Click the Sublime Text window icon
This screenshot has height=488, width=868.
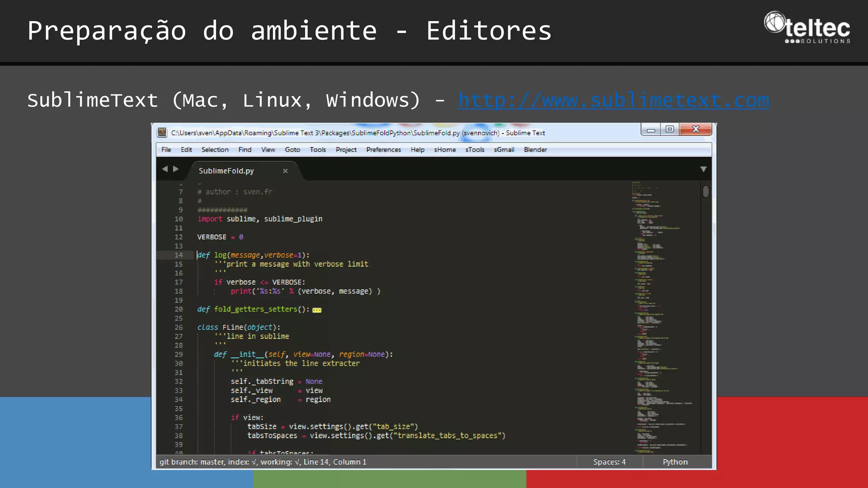click(162, 133)
